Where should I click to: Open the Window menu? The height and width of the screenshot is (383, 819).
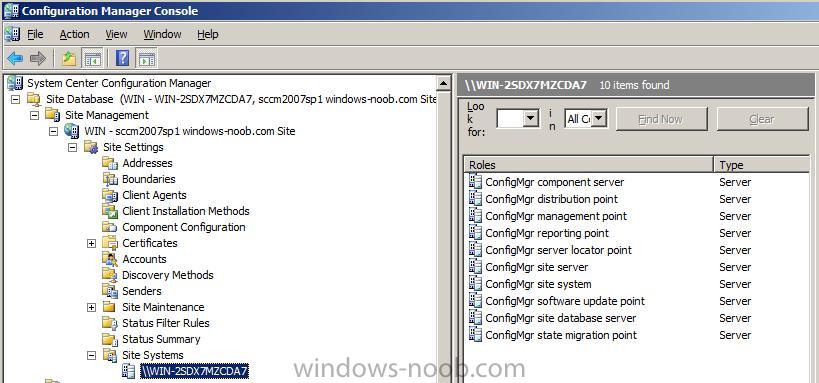(x=162, y=34)
